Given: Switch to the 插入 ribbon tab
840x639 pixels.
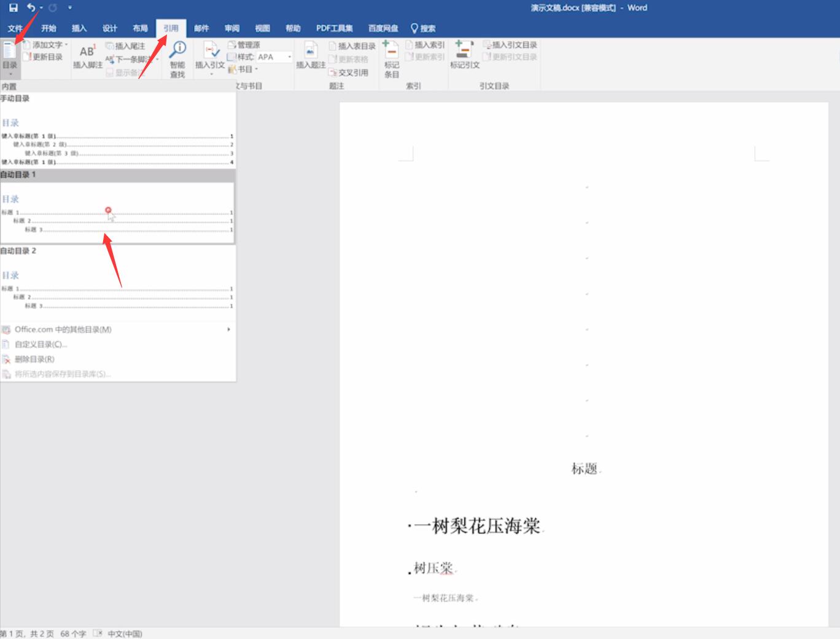Looking at the screenshot, I should pos(79,28).
